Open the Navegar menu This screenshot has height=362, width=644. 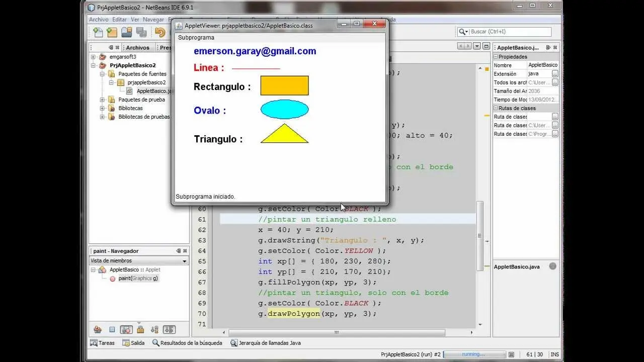[153, 20]
